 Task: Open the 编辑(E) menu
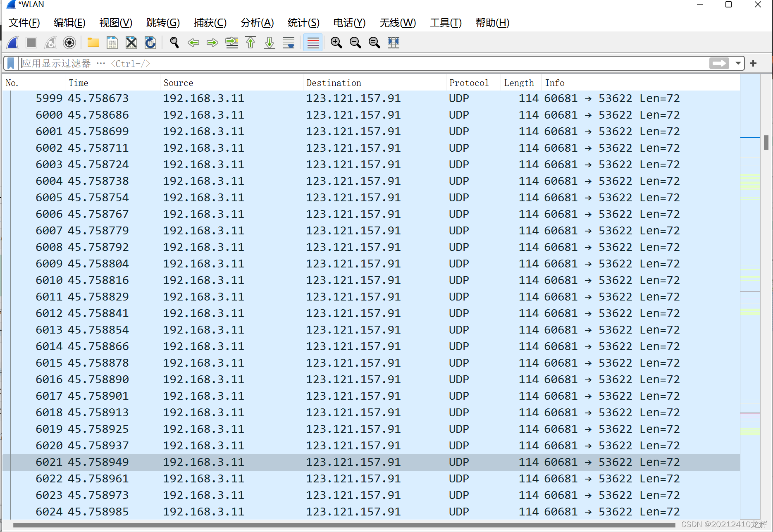tap(69, 23)
